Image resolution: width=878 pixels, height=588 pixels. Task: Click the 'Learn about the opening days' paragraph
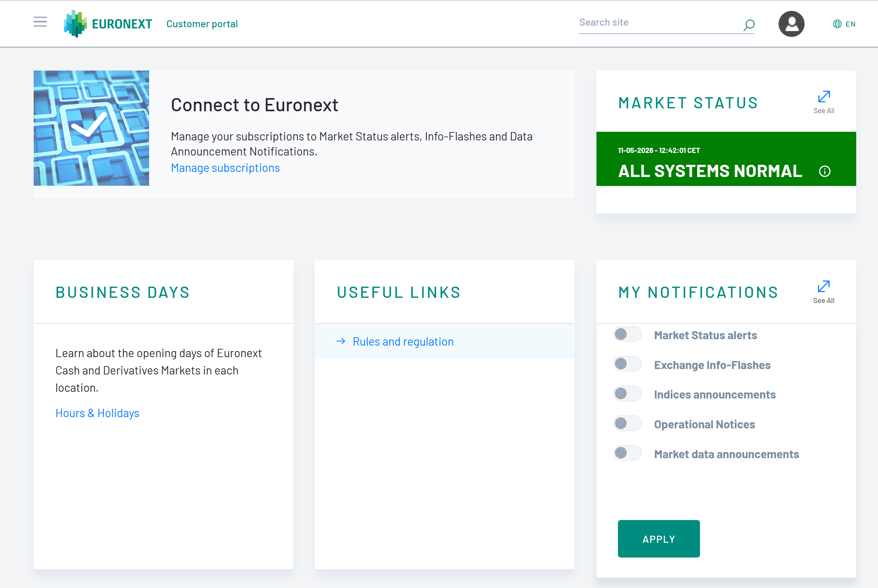tap(159, 370)
